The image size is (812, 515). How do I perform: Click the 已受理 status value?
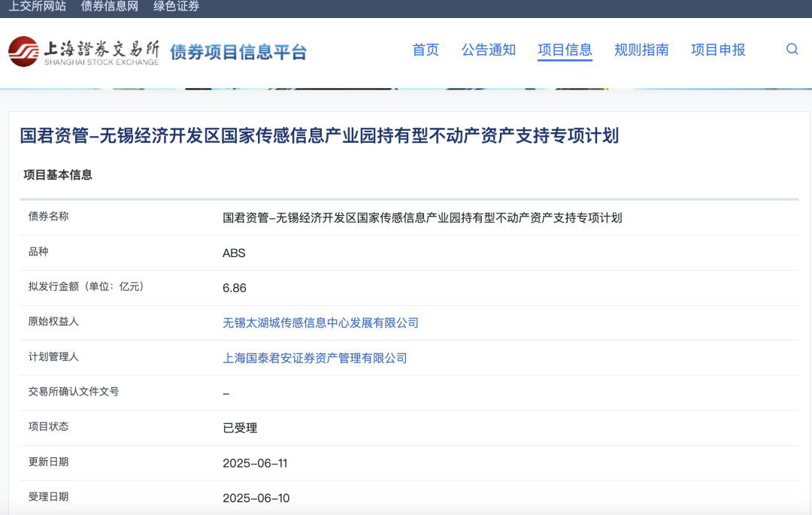click(240, 428)
